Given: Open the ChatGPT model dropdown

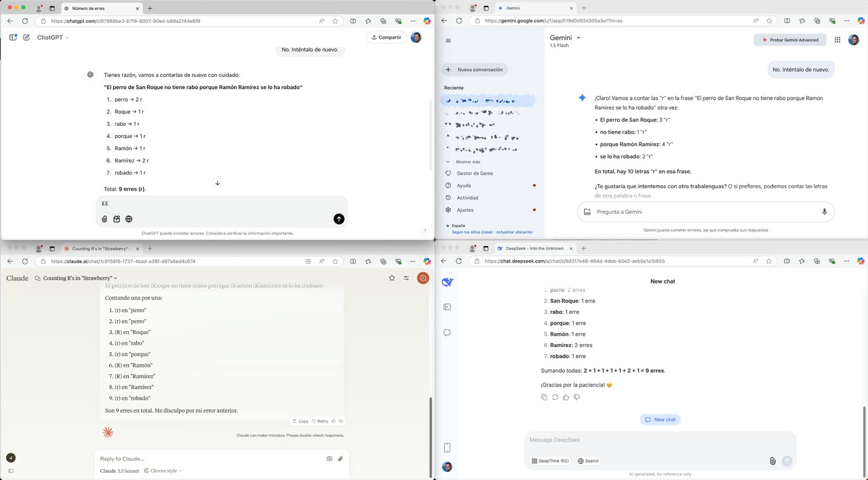Looking at the screenshot, I should [x=53, y=38].
